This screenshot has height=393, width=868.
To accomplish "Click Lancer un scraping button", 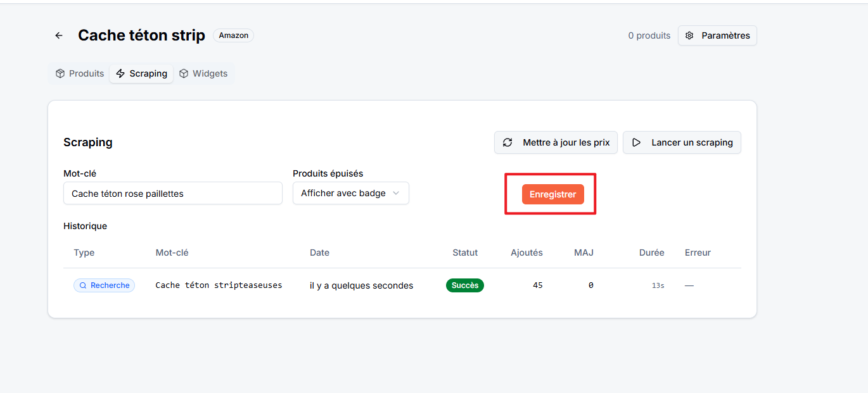I will (682, 142).
